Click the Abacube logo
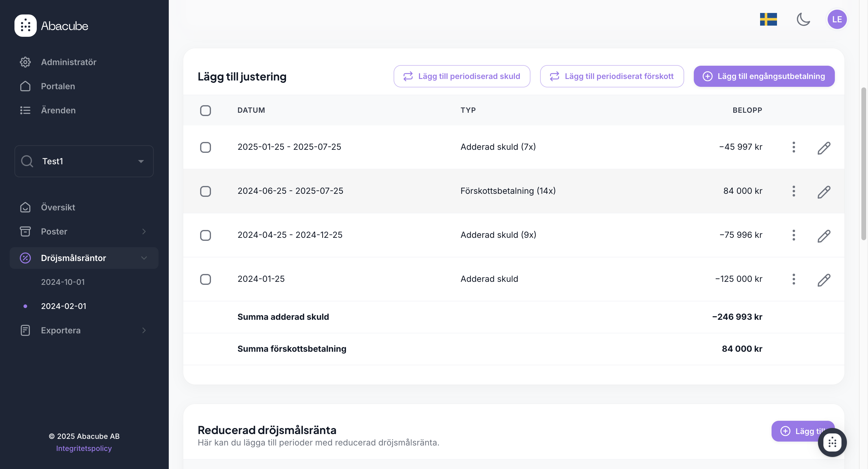Viewport: 868px width, 469px height. tap(51, 26)
